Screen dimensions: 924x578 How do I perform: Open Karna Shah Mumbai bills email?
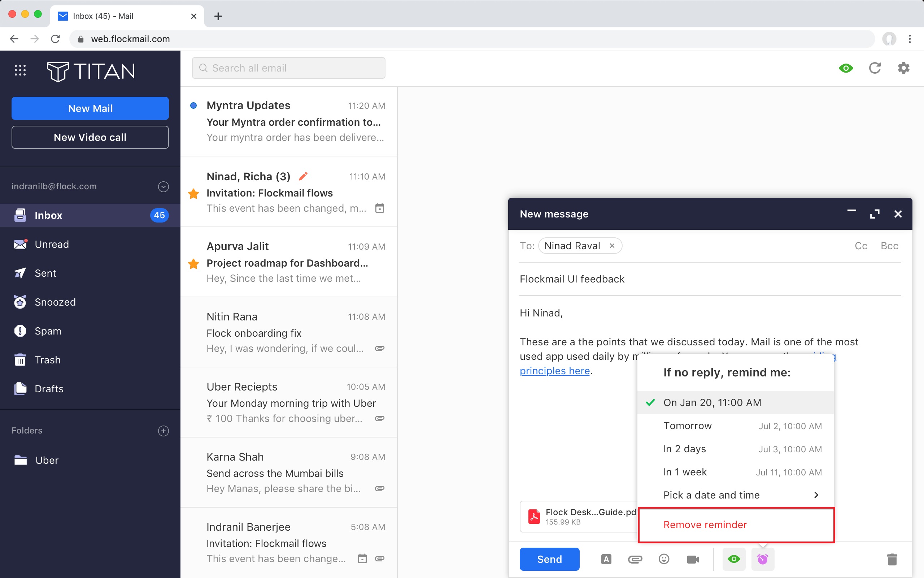click(289, 473)
